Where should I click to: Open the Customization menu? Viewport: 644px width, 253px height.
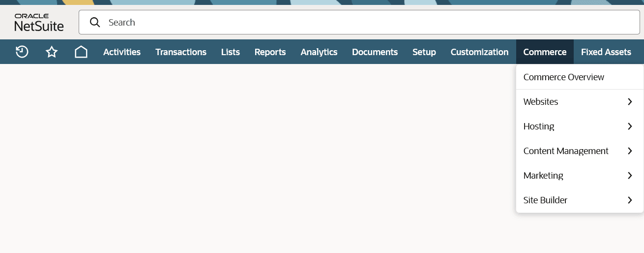pos(479,52)
